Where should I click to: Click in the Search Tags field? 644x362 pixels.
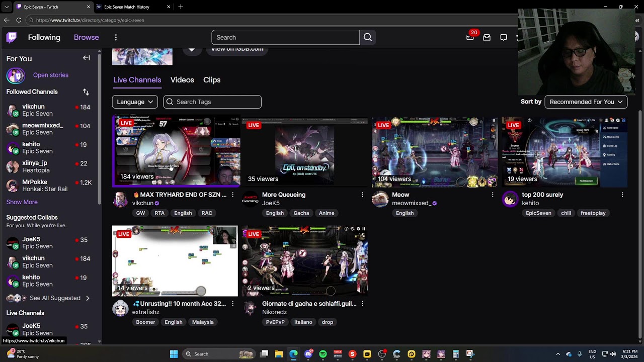click(212, 102)
